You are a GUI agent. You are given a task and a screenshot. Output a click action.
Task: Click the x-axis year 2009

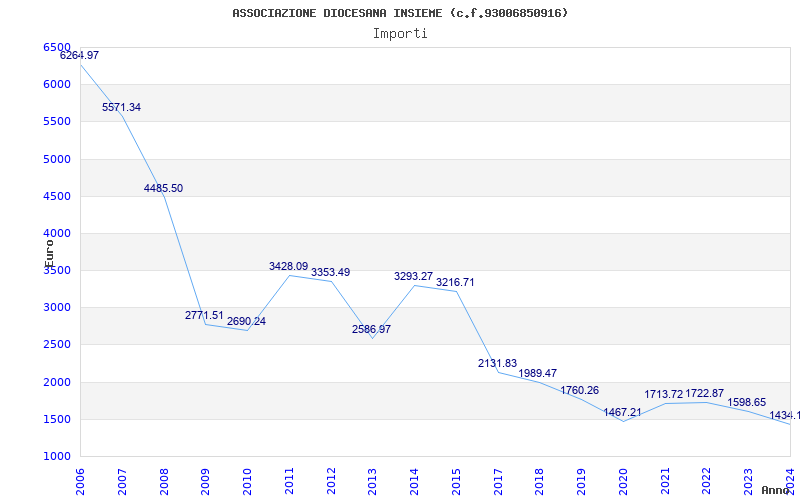[x=205, y=482]
